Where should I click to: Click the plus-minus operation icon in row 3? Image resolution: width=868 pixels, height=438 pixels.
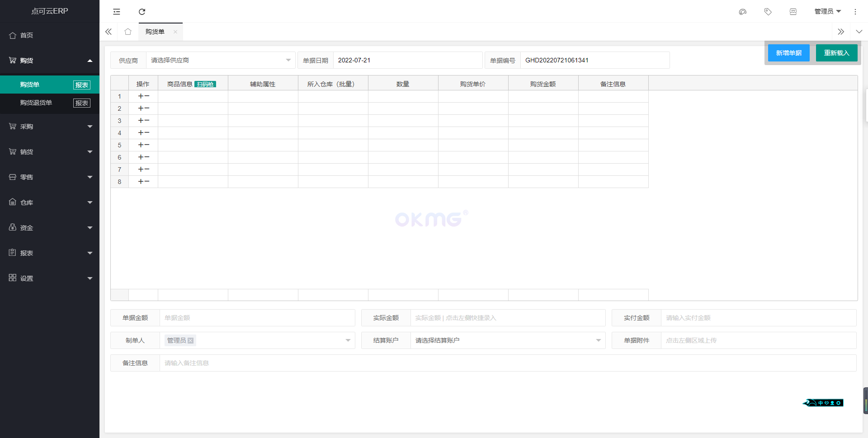(144, 121)
